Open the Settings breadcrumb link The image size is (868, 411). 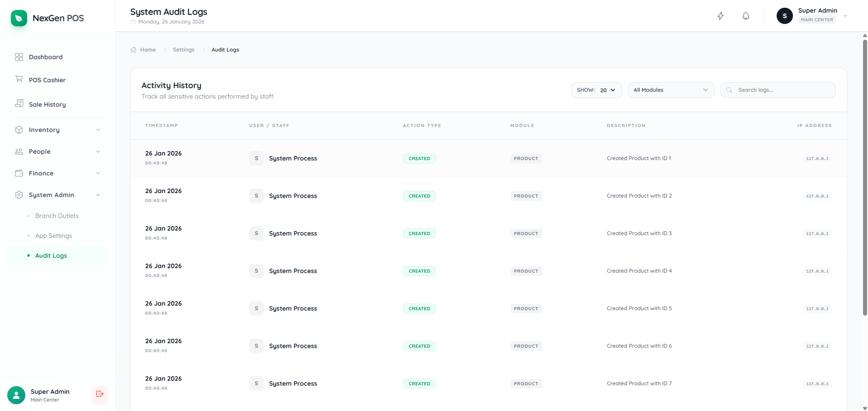(183, 50)
